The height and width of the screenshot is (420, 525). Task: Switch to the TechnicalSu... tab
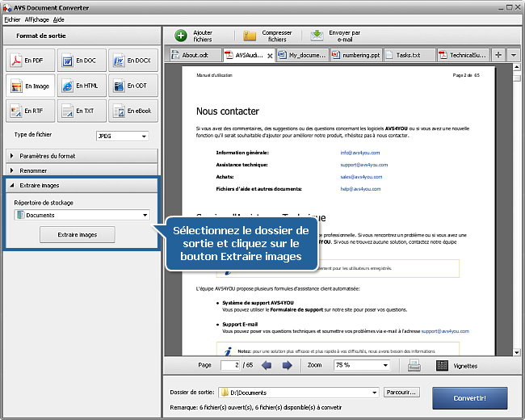coord(464,55)
